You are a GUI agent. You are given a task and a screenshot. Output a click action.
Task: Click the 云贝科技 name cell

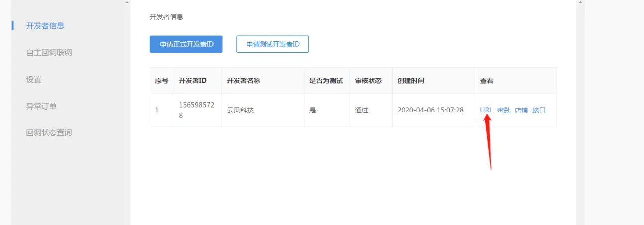pyautogui.click(x=263, y=110)
